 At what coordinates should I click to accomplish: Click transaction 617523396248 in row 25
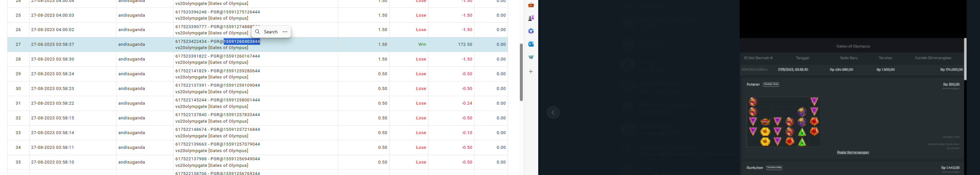[x=217, y=12]
